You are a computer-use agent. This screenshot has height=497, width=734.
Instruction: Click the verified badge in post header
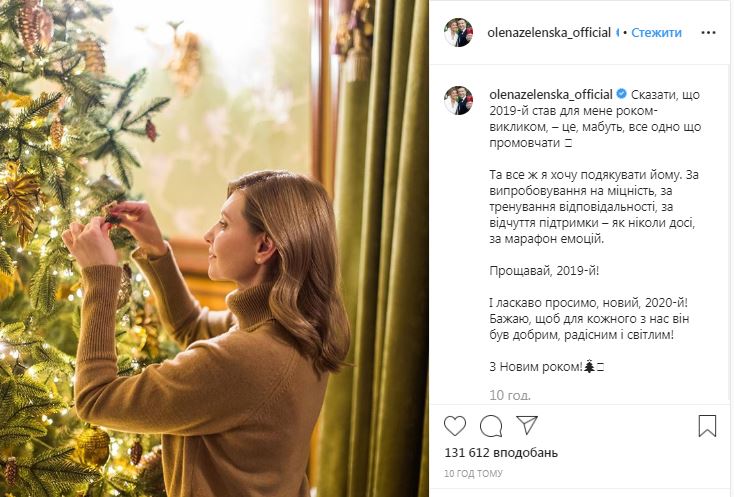click(x=617, y=33)
